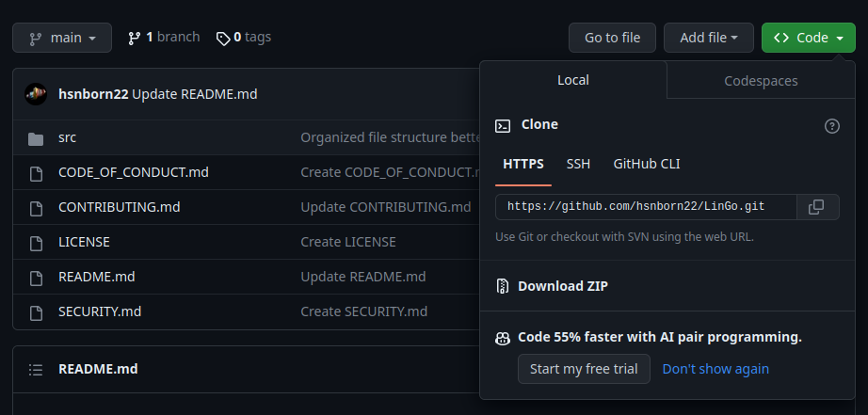The image size is (868, 415).
Task: Click the README.md heading of preview panel
Action: [98, 369]
